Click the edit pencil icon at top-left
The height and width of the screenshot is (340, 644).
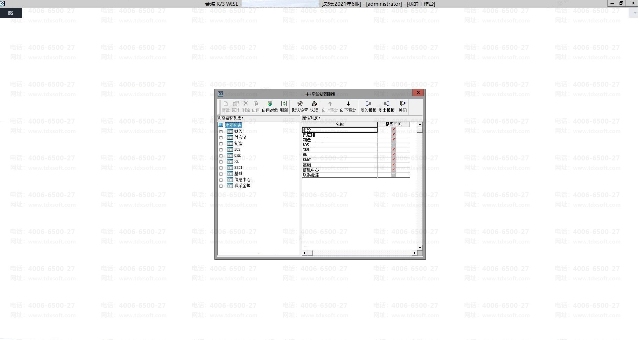pyautogui.click(x=11, y=13)
